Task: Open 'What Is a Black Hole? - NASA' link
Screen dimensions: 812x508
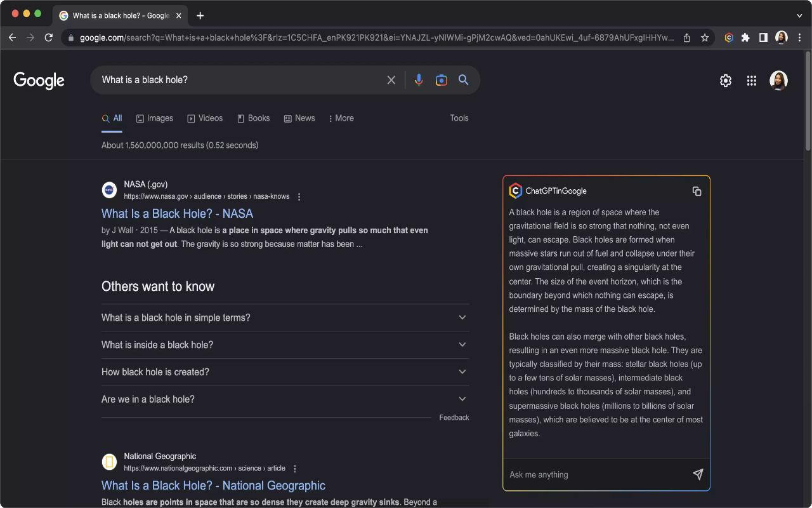Action: [x=177, y=214]
